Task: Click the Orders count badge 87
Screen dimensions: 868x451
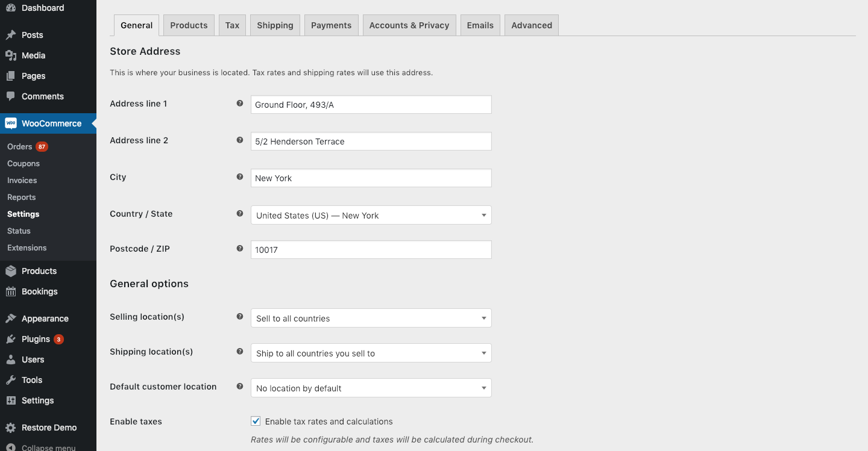Action: 42,147
